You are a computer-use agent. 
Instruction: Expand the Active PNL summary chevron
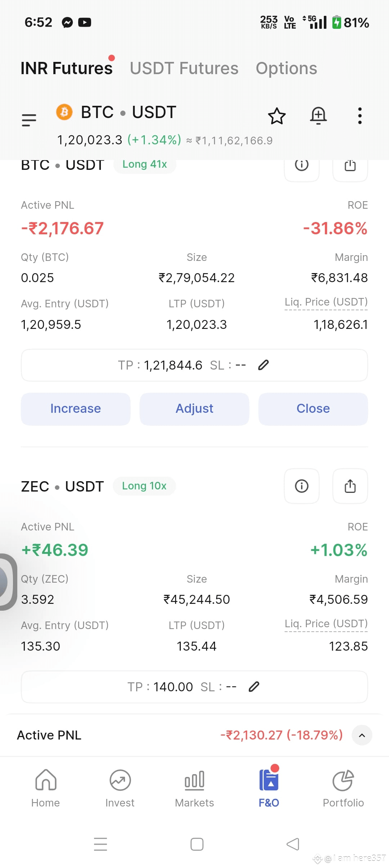click(362, 735)
